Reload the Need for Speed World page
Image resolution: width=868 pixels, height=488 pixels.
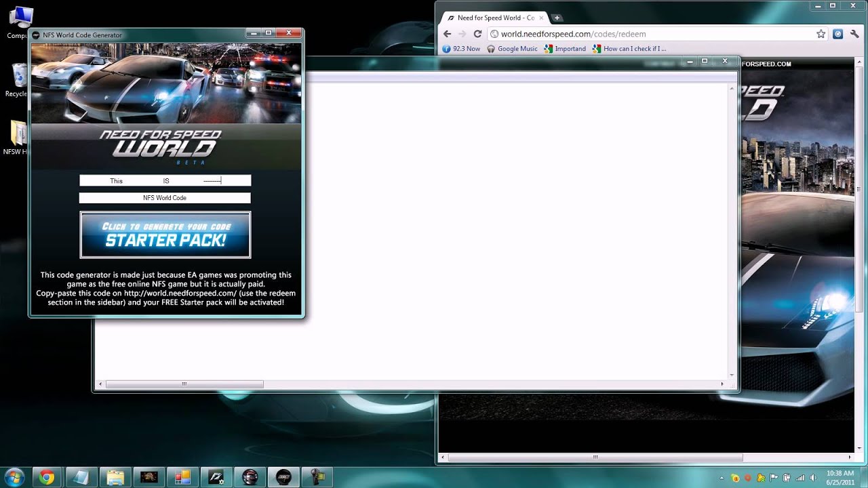[x=477, y=34]
